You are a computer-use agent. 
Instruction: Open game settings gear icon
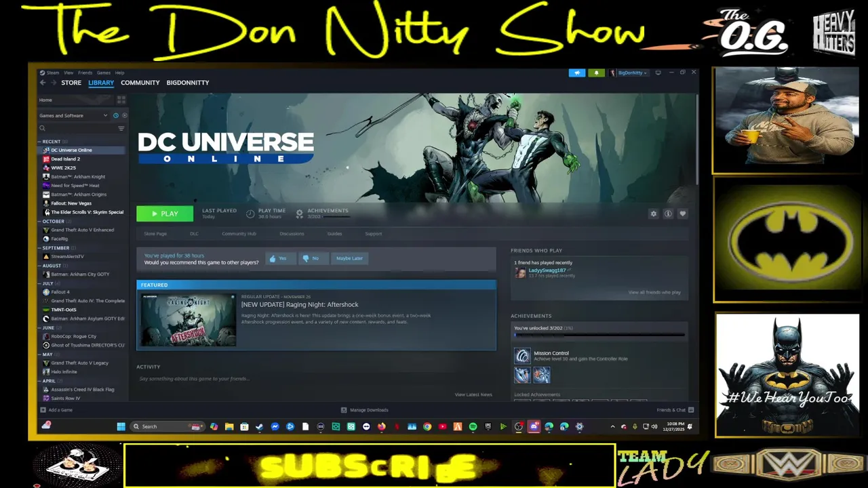(x=654, y=213)
